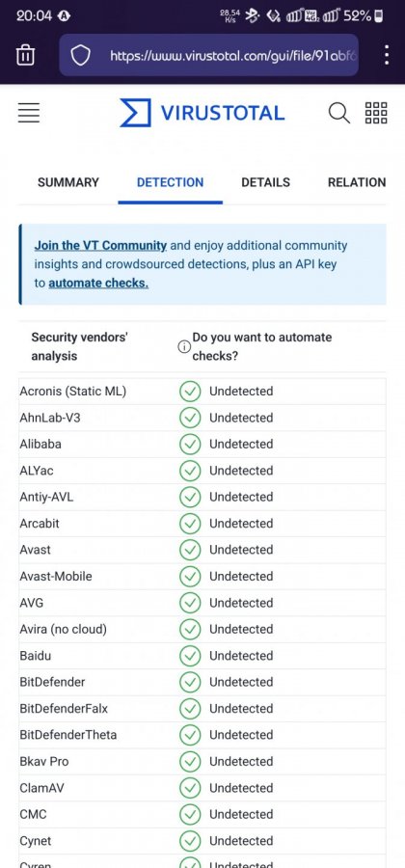Tap the green checkmark for Acronis
The image size is (405, 868).
(190, 392)
